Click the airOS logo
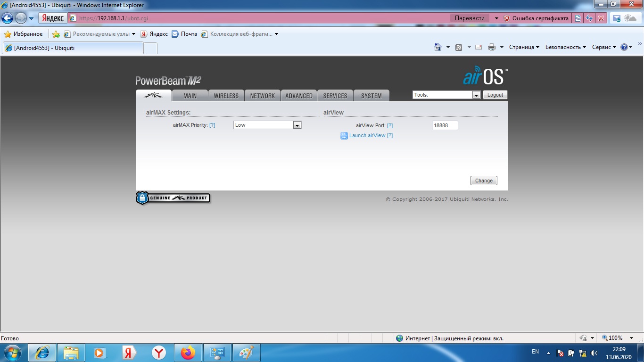The image size is (644, 362). [x=485, y=75]
